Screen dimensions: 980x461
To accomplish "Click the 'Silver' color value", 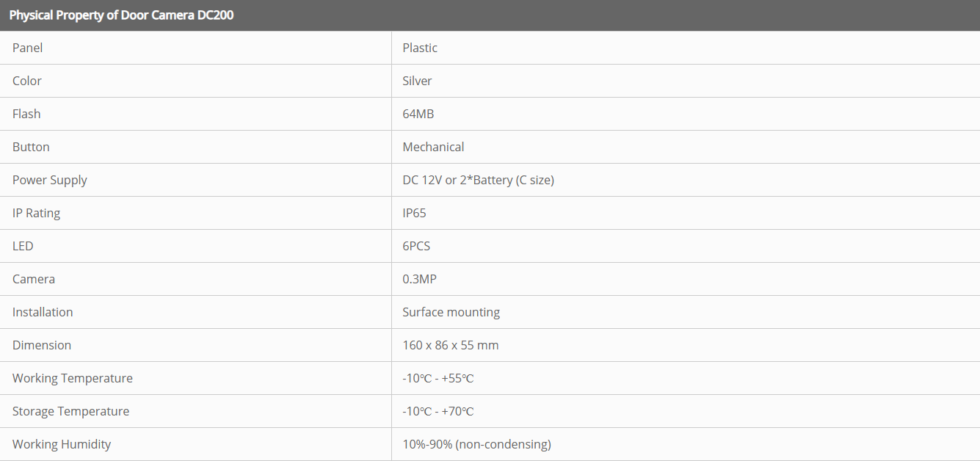I will (x=417, y=81).
